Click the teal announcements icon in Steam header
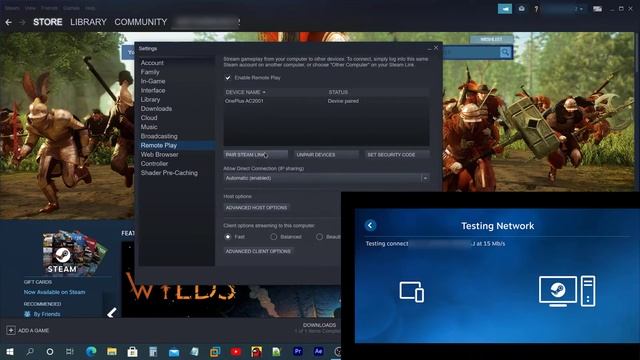Screen dimensions: 640x360 (505, 9)
